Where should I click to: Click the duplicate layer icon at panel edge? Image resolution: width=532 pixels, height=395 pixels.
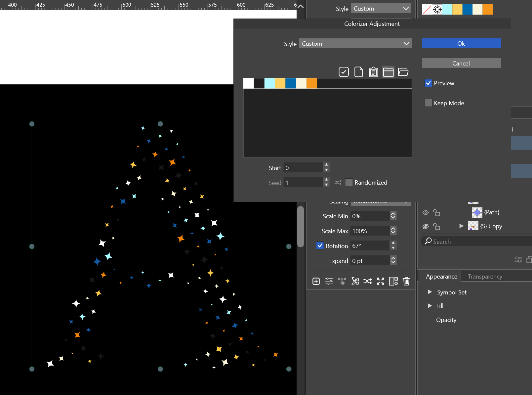[529, 260]
